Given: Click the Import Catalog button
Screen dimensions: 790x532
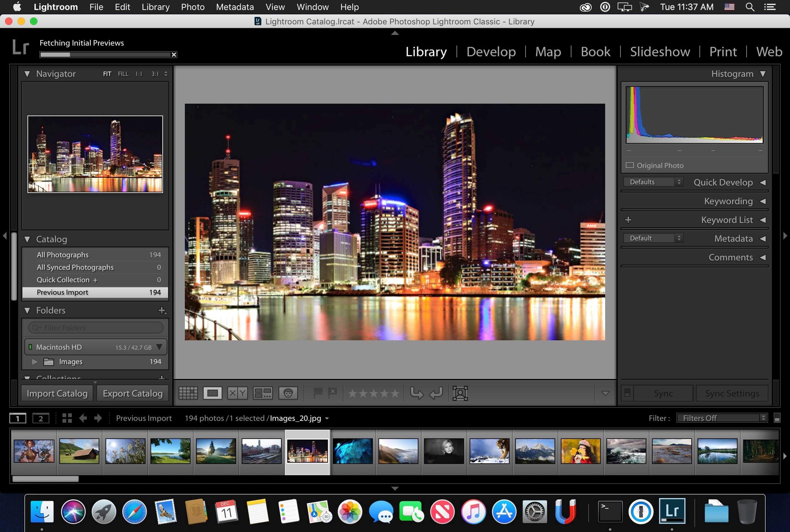Looking at the screenshot, I should (57, 393).
